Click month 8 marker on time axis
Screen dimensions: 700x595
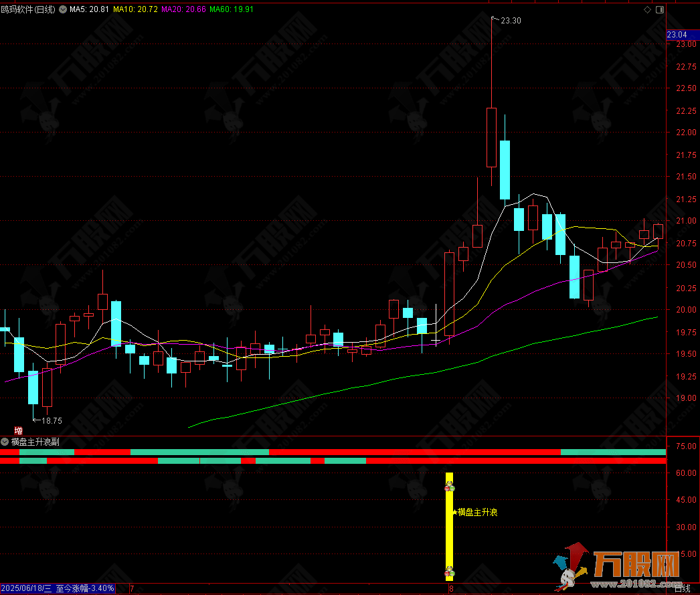(452, 589)
